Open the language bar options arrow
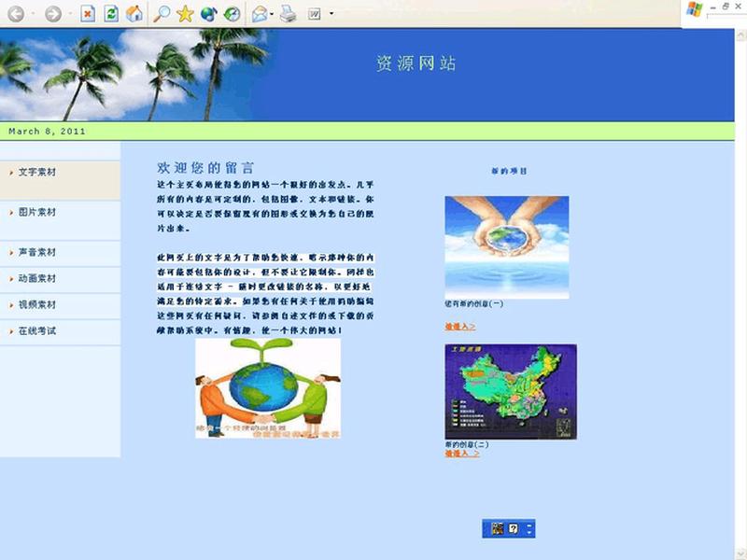Viewport: 747px width, 560px height. pos(529,532)
